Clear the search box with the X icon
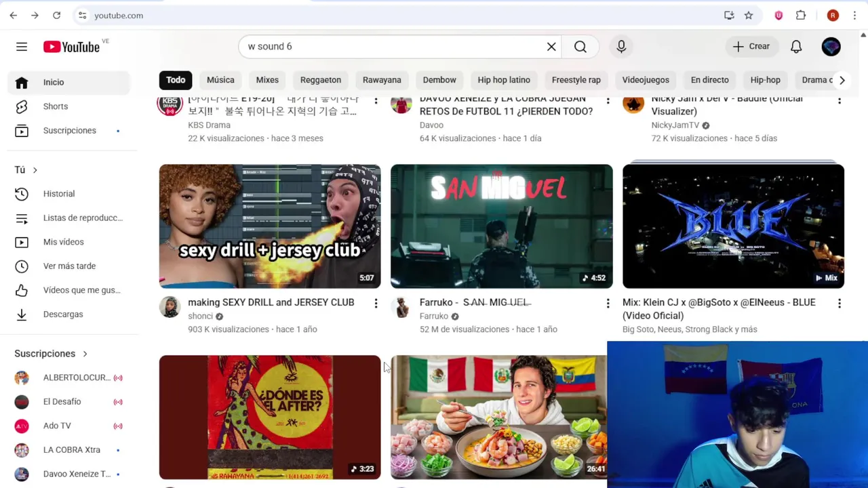Viewport: 868px width, 488px height. tap(551, 47)
